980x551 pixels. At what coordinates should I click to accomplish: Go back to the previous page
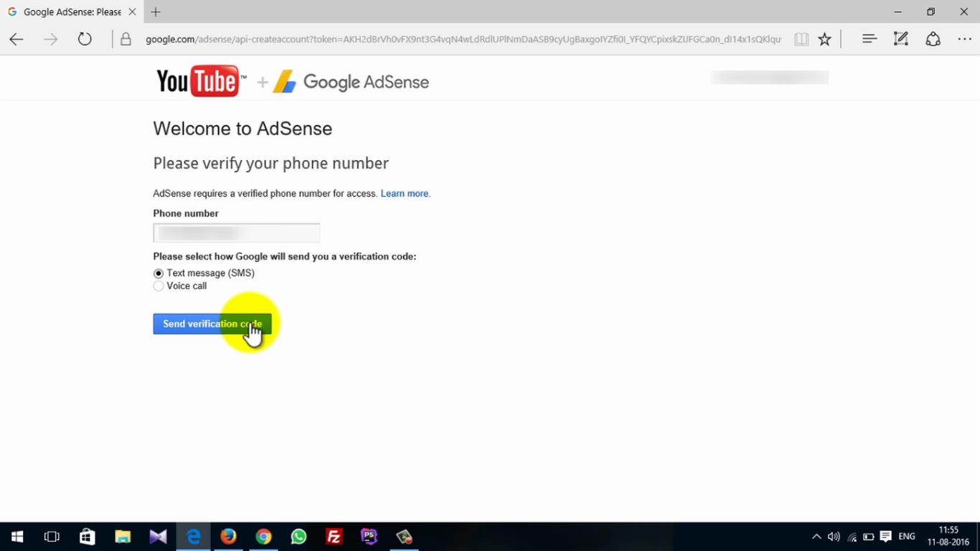17,39
